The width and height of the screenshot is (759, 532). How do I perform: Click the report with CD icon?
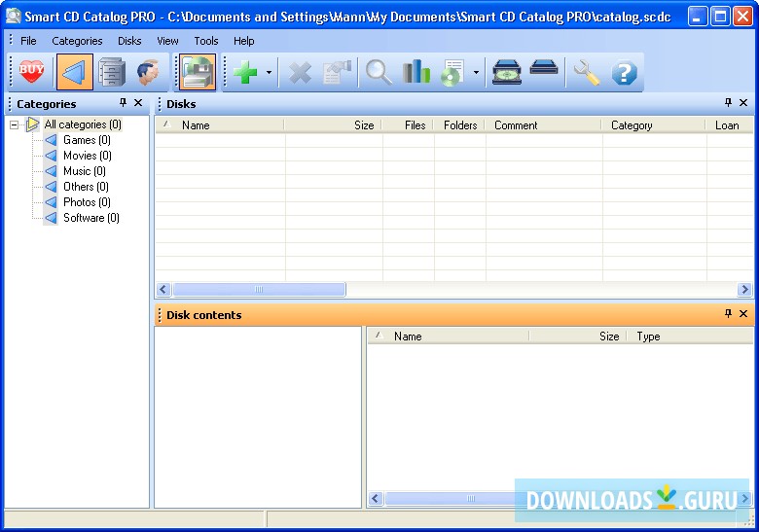[x=452, y=73]
